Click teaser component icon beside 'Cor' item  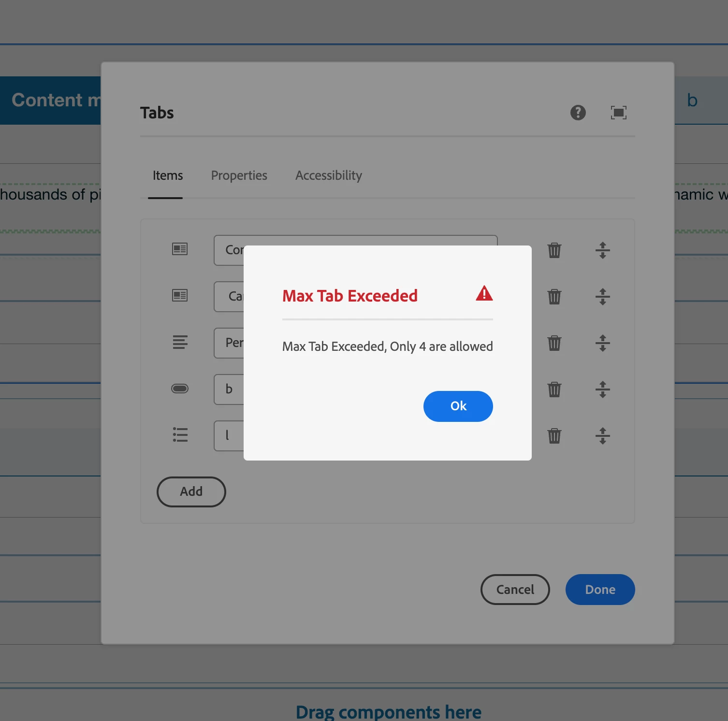[180, 249]
